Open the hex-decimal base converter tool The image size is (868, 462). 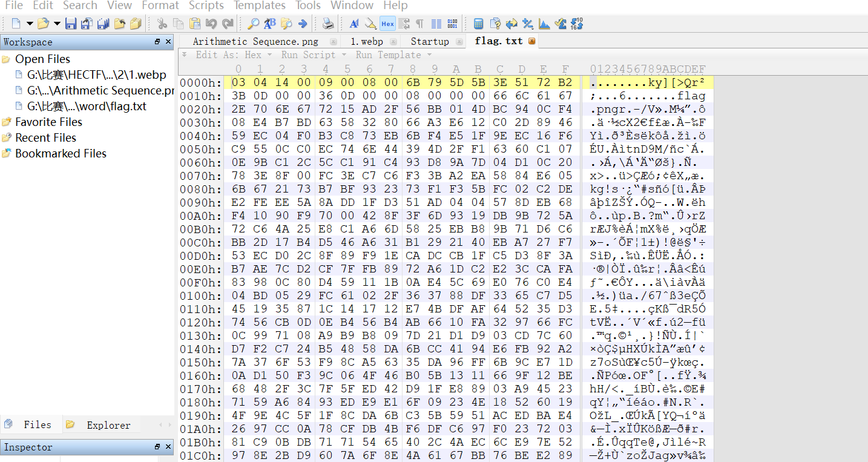click(575, 23)
